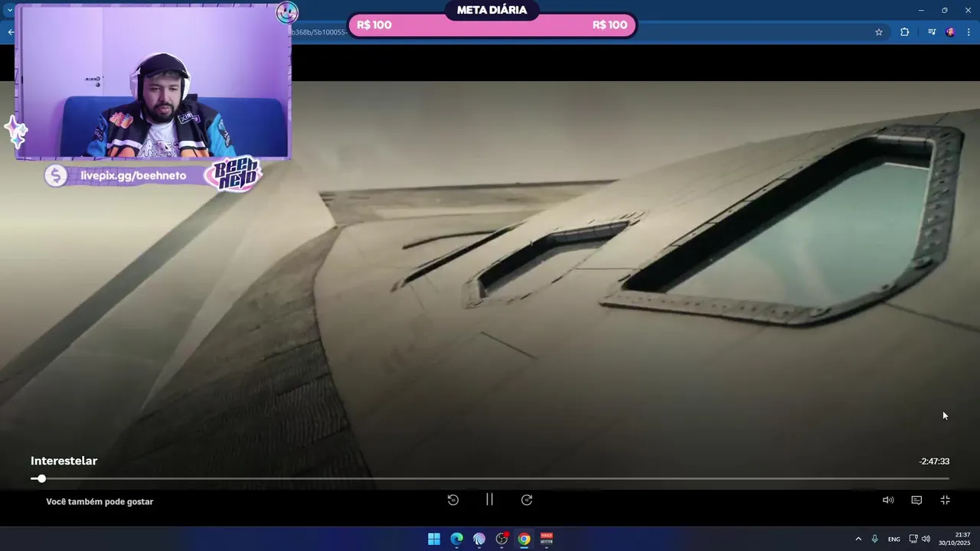Open the Windows Start menu
Screen dimensions: 980x551
(434, 539)
